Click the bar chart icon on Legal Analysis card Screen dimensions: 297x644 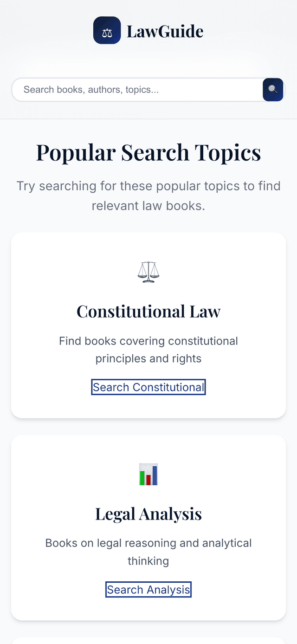click(x=148, y=475)
